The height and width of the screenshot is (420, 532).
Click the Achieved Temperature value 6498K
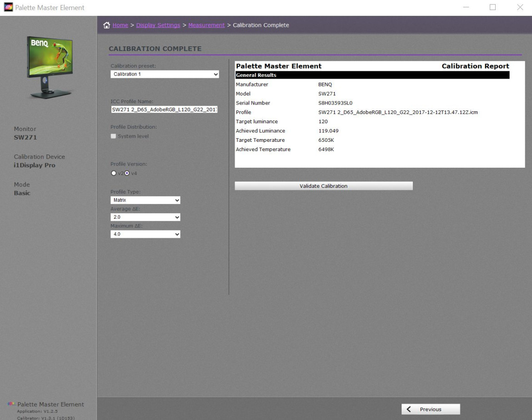tap(326, 149)
